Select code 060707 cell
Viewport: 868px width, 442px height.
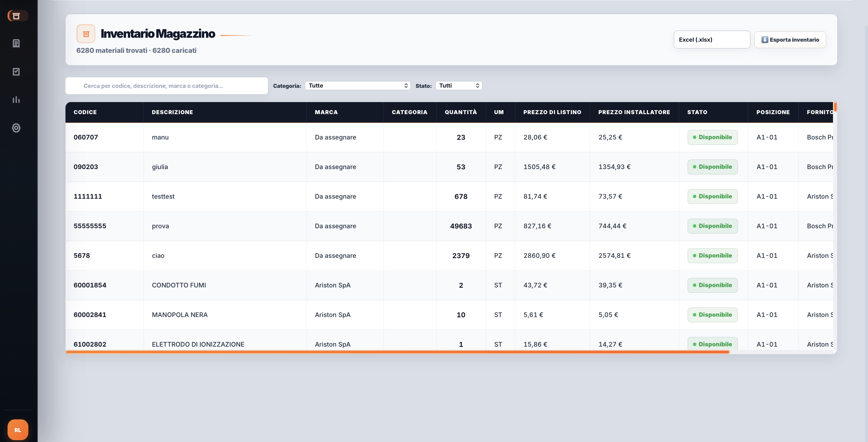tap(104, 137)
